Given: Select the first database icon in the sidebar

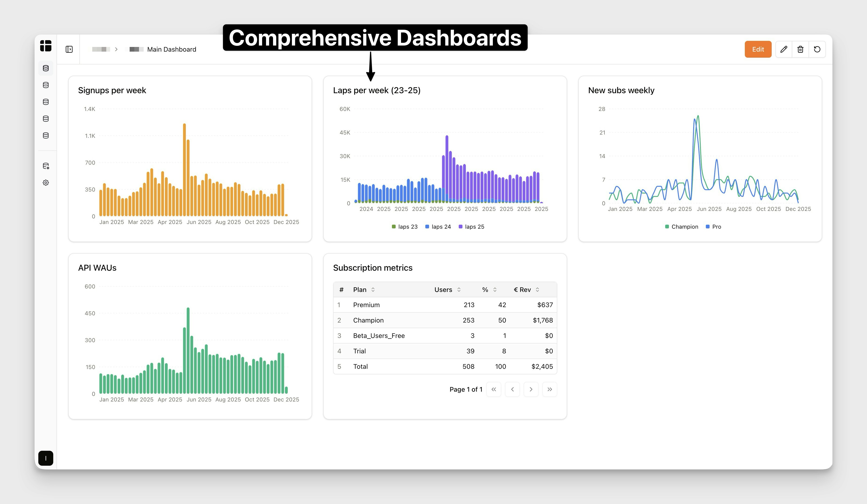Looking at the screenshot, I should pos(46,68).
